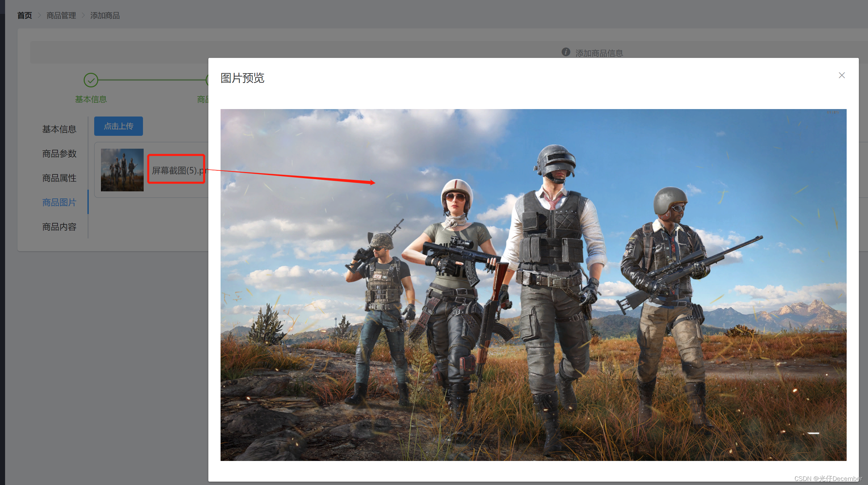Switch to the 商品参数 tab

pos(59,153)
